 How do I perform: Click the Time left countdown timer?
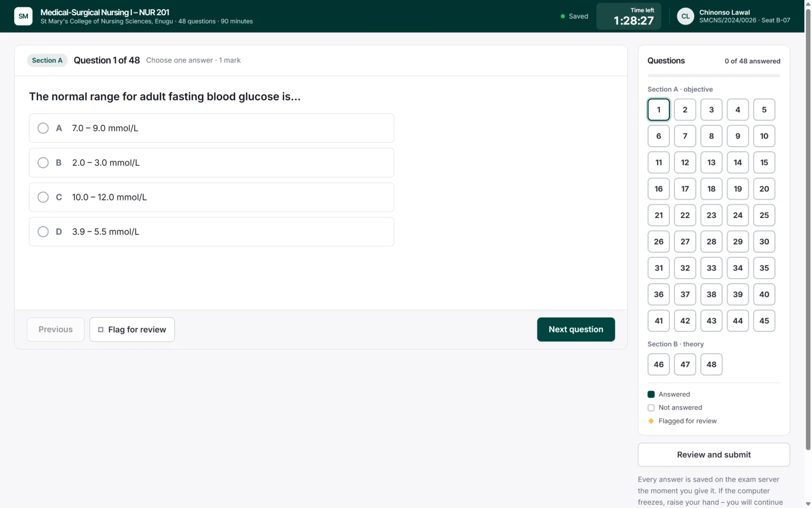pyautogui.click(x=629, y=16)
